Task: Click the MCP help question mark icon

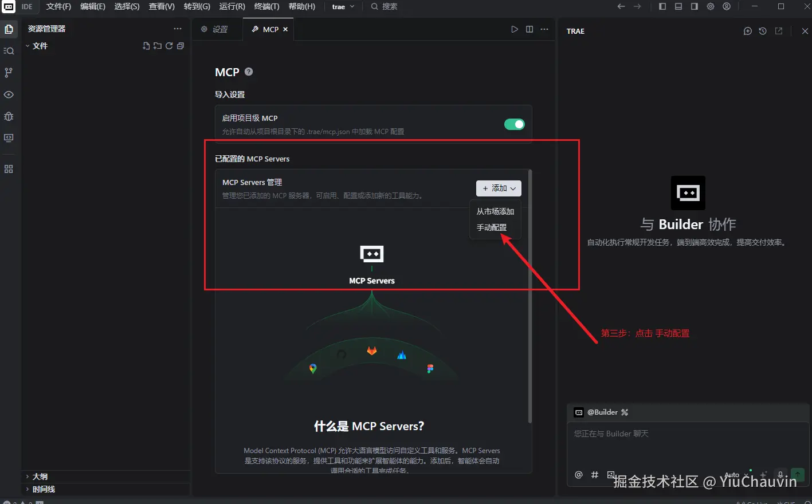Action: point(249,72)
